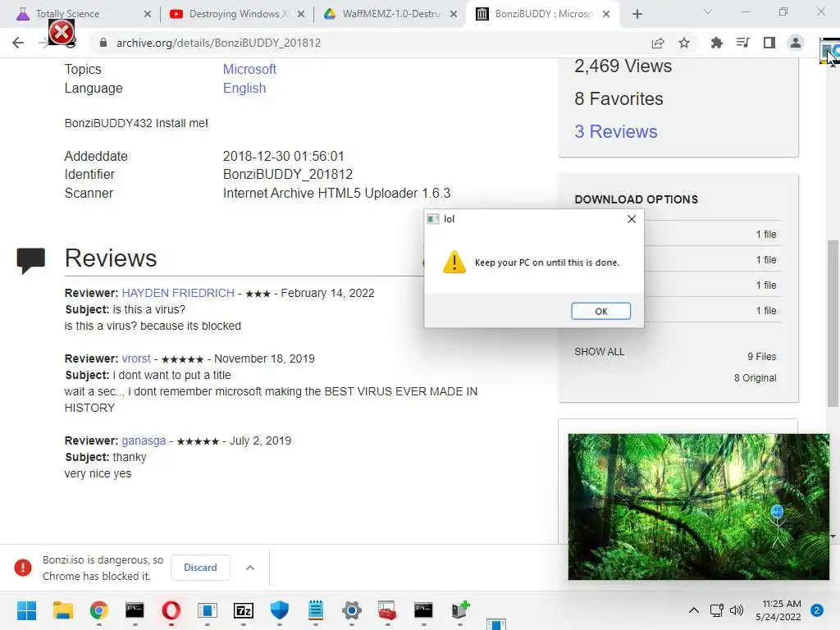Close the Destroying Windows tab
The width and height of the screenshot is (840, 630).
coord(301,14)
